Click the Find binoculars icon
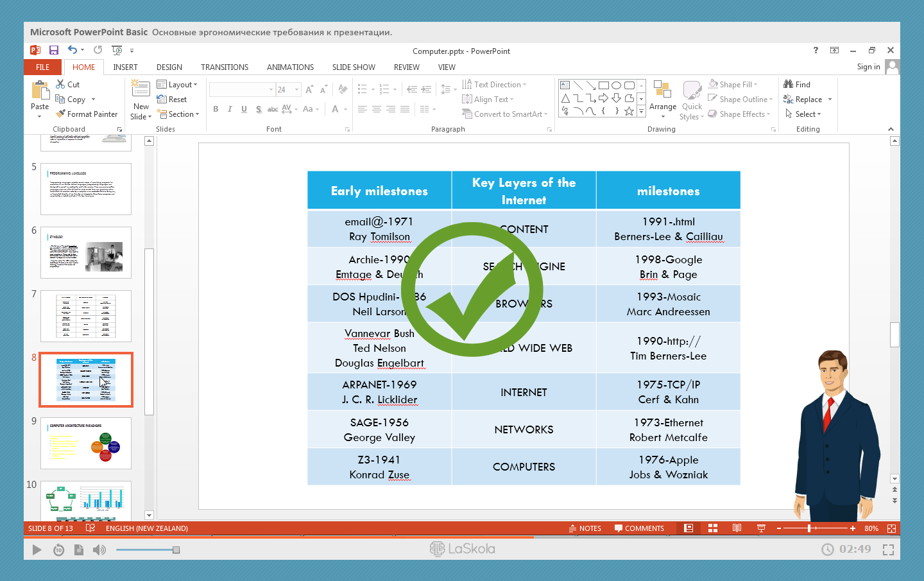 [x=789, y=84]
